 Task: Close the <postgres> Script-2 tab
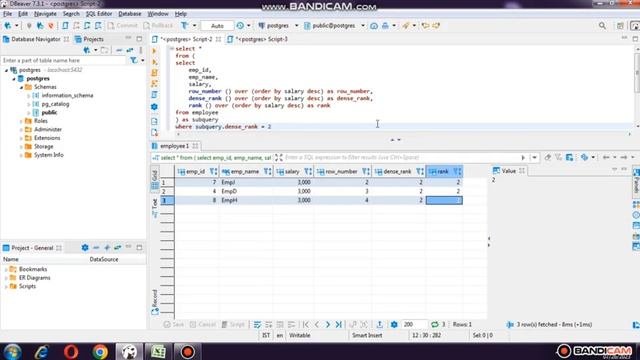[218, 39]
